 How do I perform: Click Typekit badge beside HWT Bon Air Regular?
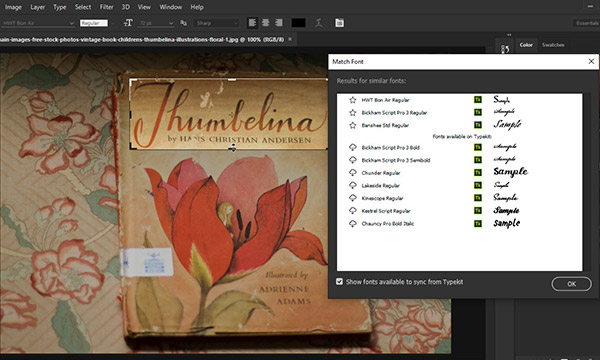coord(478,100)
